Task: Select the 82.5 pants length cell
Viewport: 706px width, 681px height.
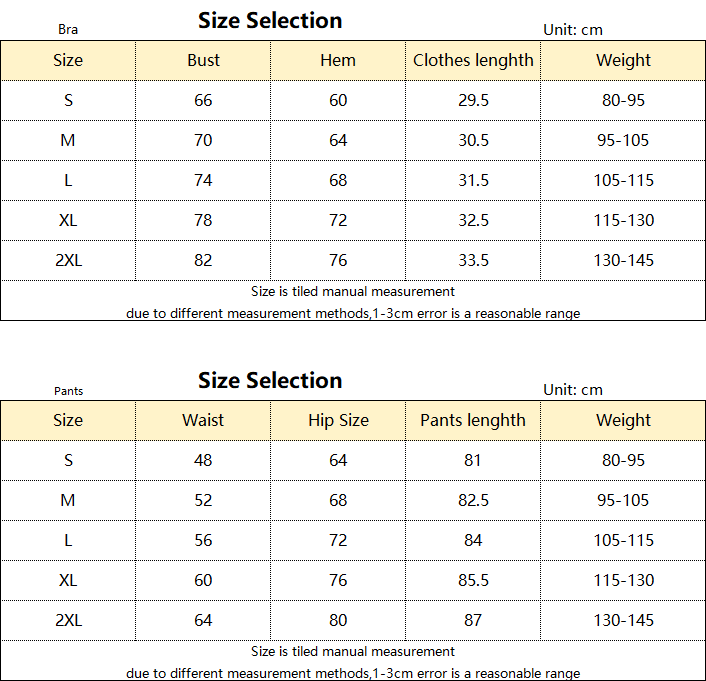Action: click(x=473, y=500)
